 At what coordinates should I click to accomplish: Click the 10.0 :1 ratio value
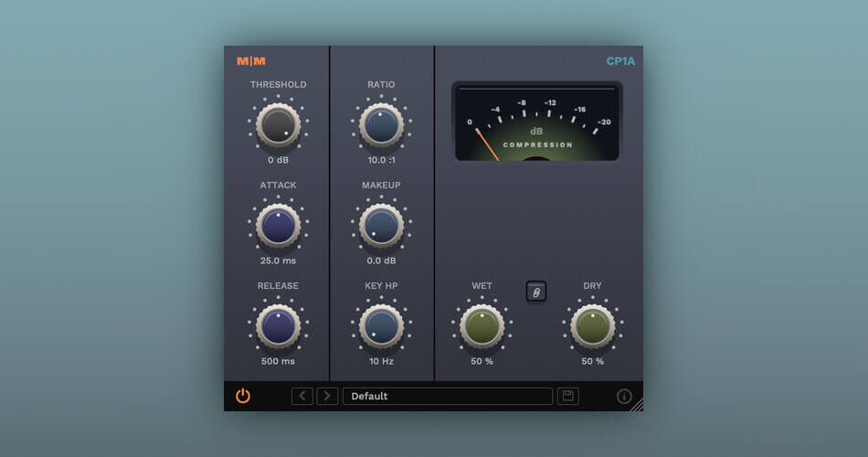point(381,160)
